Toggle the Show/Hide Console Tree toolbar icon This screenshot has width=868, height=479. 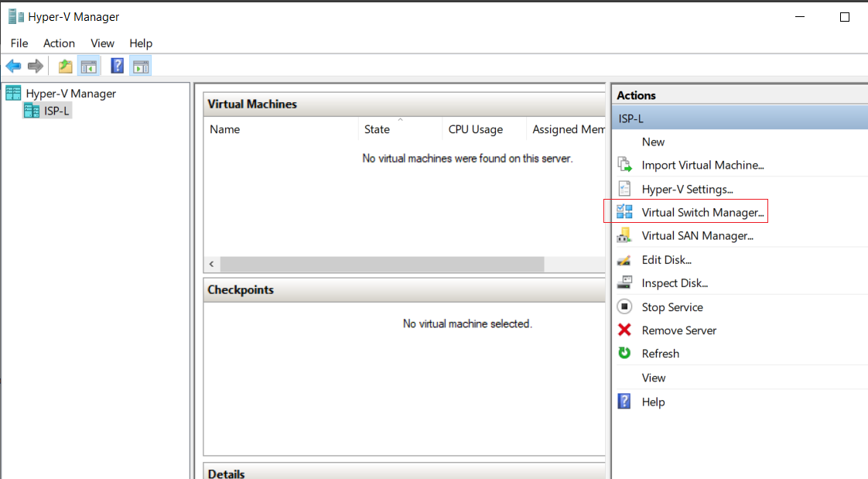[x=88, y=67]
